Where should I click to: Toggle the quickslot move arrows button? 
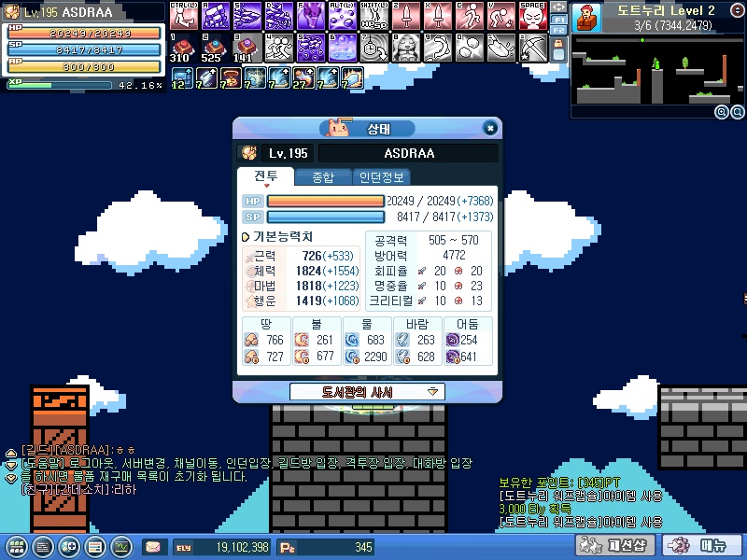point(558,7)
